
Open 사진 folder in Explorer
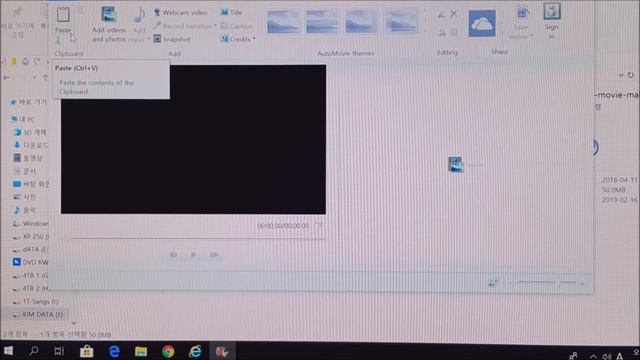[x=24, y=197]
